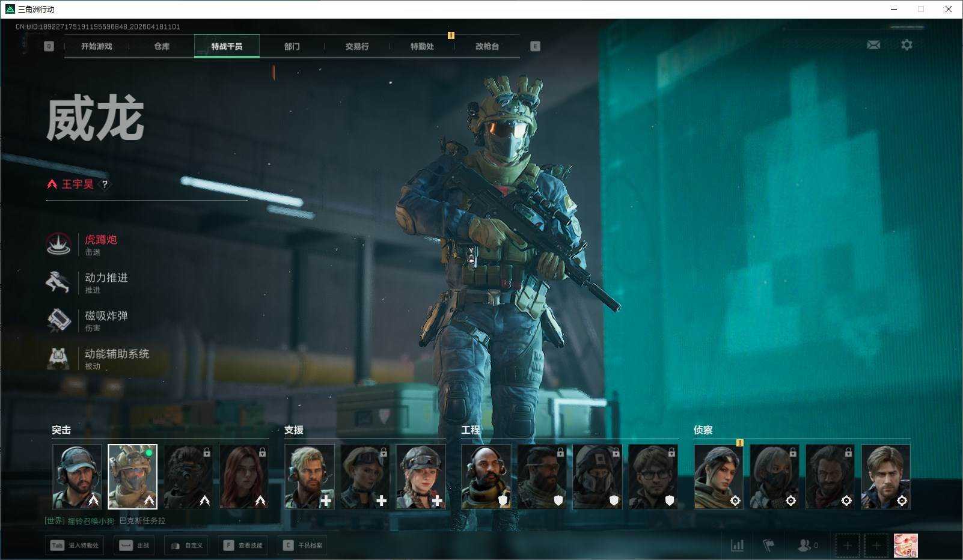Click the 工程 class heading
Viewport: 963px width, 560px height.
[471, 430]
